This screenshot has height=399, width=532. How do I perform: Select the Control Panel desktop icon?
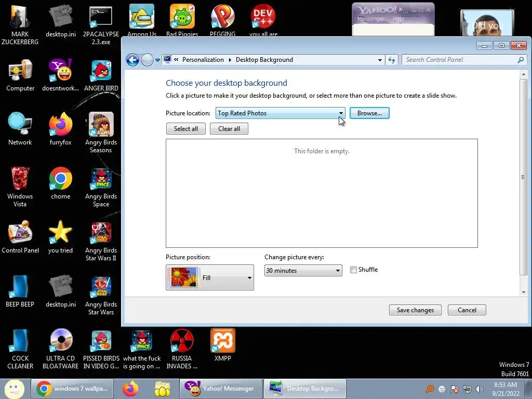click(20, 237)
